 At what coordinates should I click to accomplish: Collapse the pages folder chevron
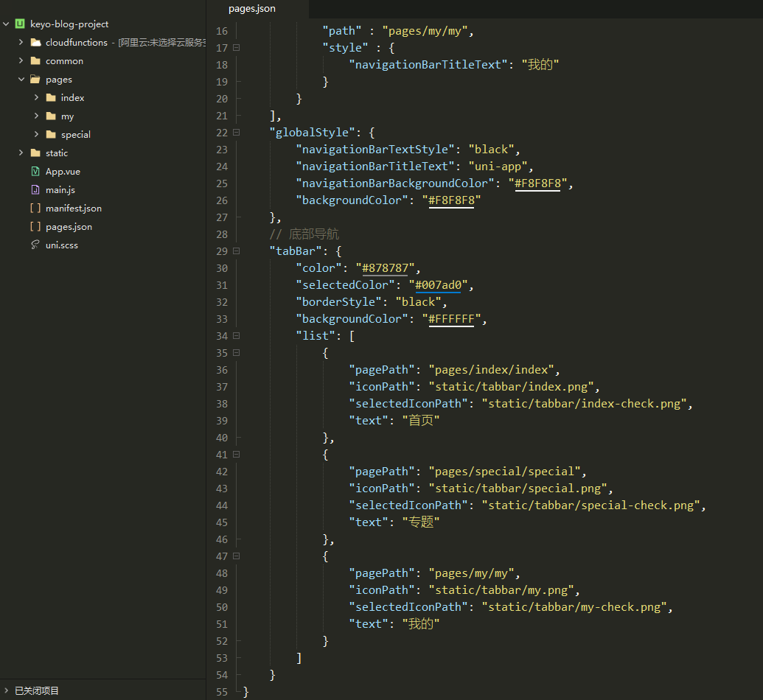(x=21, y=80)
